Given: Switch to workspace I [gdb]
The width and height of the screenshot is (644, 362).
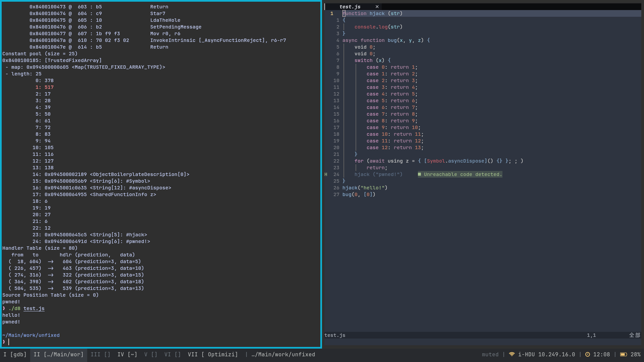Looking at the screenshot, I should tap(15, 354).
